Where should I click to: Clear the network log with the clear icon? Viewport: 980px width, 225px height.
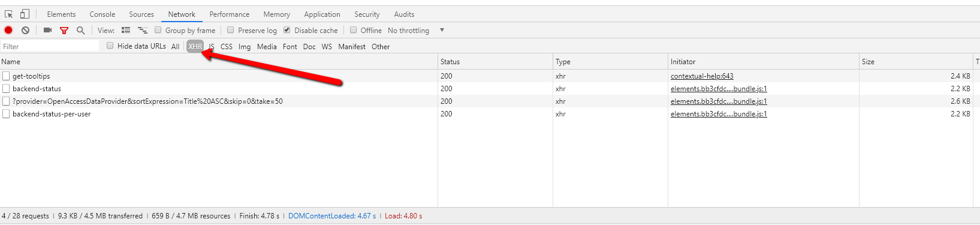coord(25,30)
